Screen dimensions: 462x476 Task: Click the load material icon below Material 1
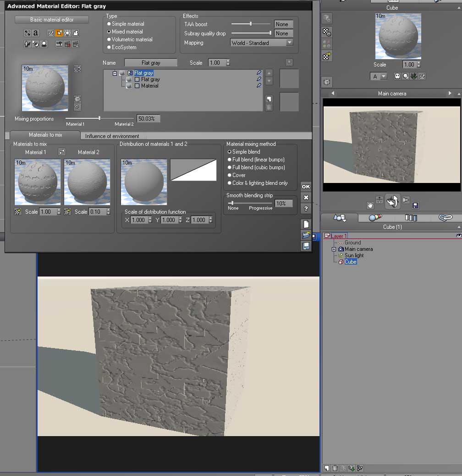pyautogui.click(x=18, y=211)
